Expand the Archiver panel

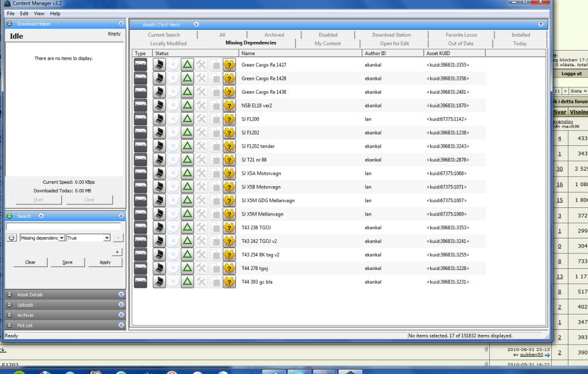(121, 315)
